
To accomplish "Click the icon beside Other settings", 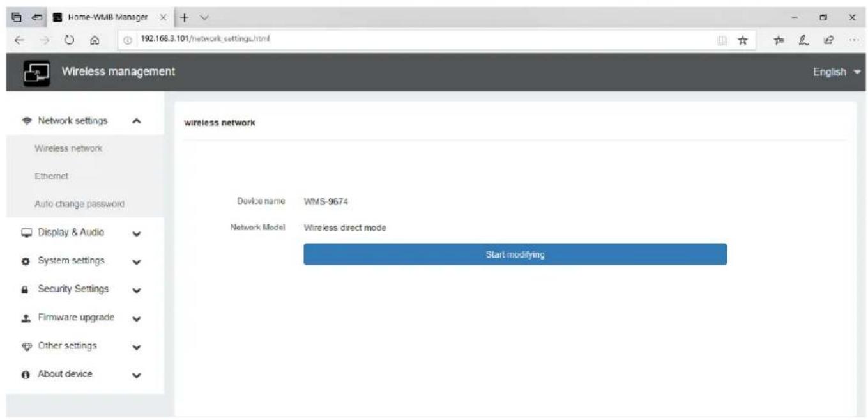I will (27, 346).
